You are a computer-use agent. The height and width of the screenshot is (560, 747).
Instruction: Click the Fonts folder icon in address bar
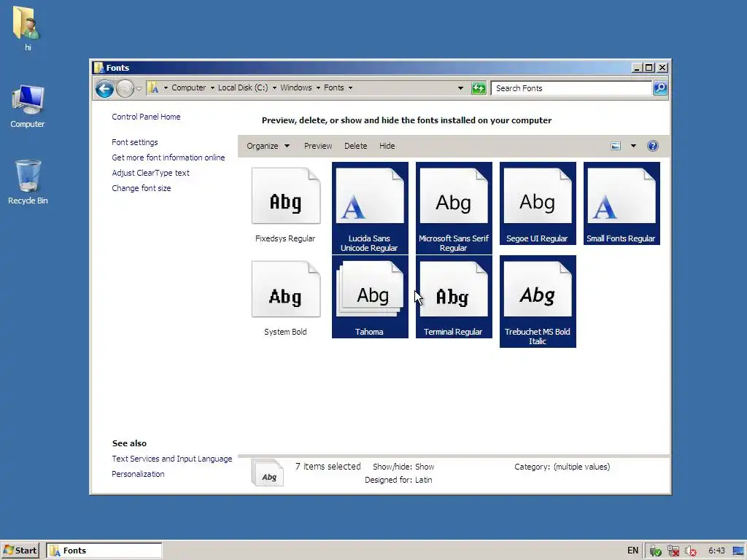[153, 87]
